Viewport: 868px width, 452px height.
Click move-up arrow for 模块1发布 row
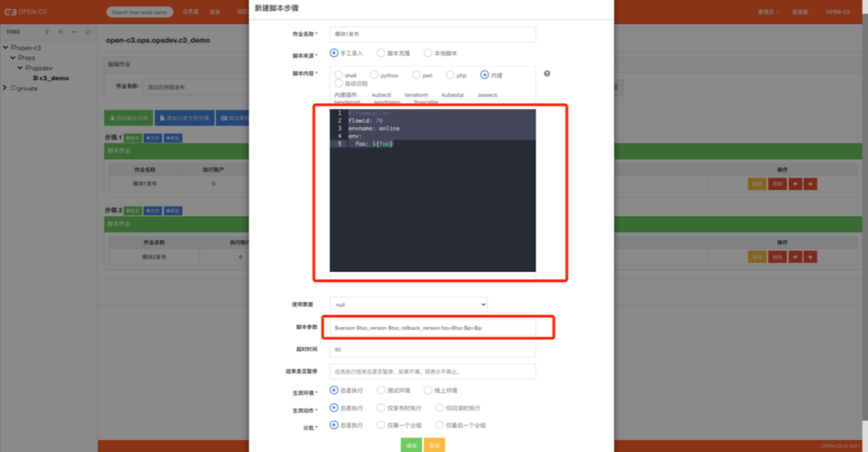[795, 184]
